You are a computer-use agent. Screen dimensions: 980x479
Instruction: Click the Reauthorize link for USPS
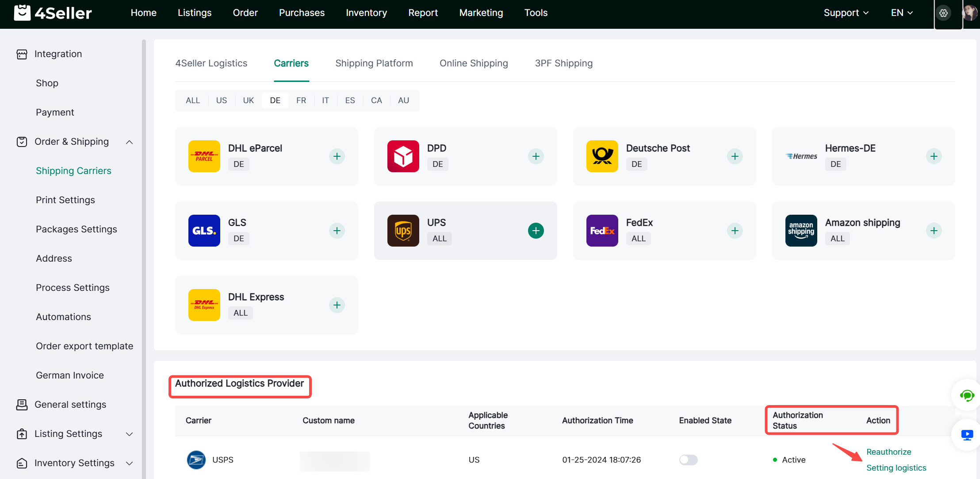pos(888,452)
